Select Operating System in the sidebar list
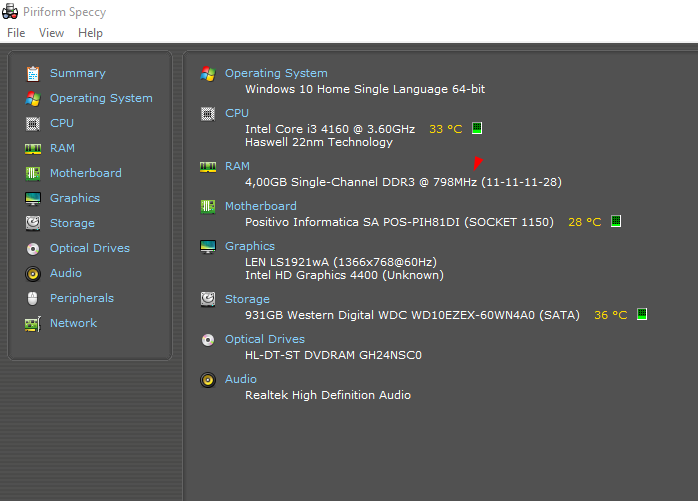 pos(101,98)
